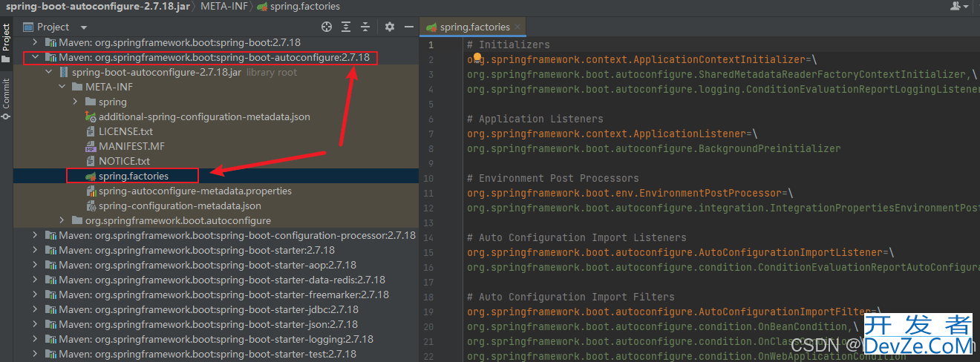Screen dimensions: 980x362
Task: Expand org.springframework.boot.autoconfigure package
Action: click(62, 220)
